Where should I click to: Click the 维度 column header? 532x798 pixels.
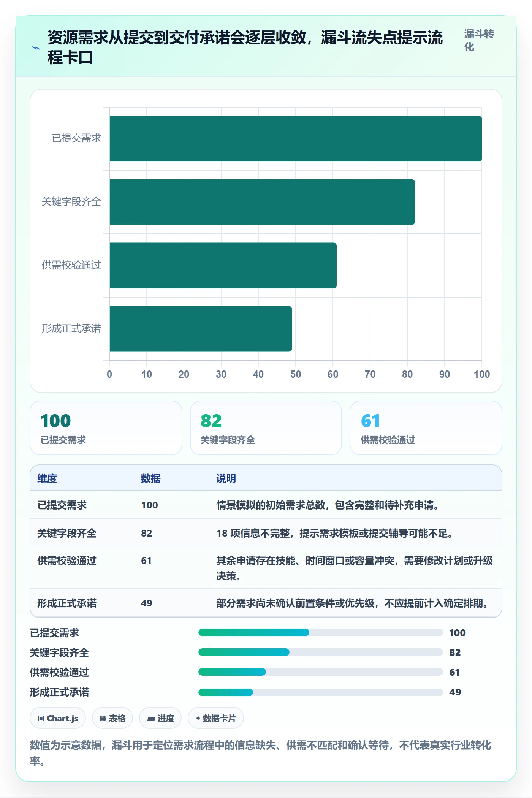47,478
